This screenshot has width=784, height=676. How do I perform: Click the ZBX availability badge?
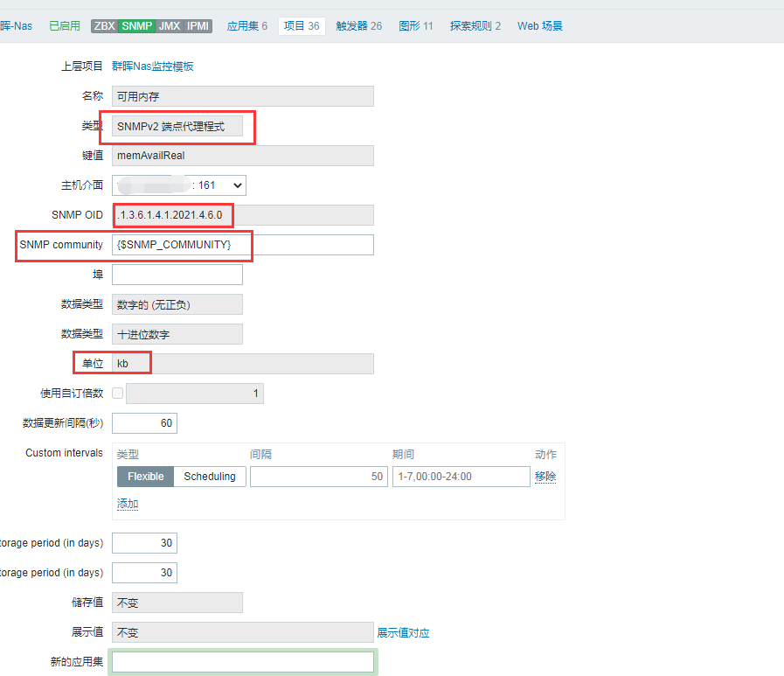click(x=105, y=26)
